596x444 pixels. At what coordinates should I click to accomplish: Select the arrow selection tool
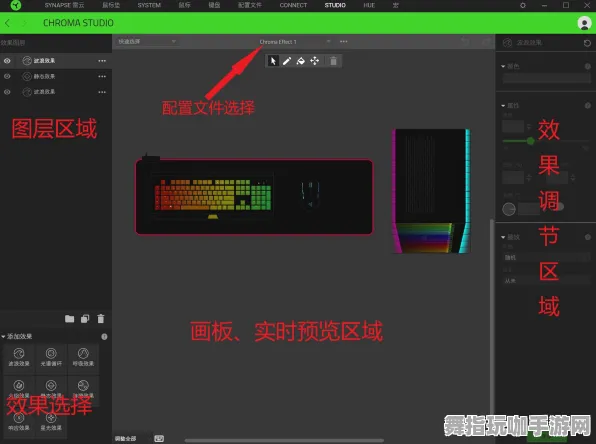273,61
